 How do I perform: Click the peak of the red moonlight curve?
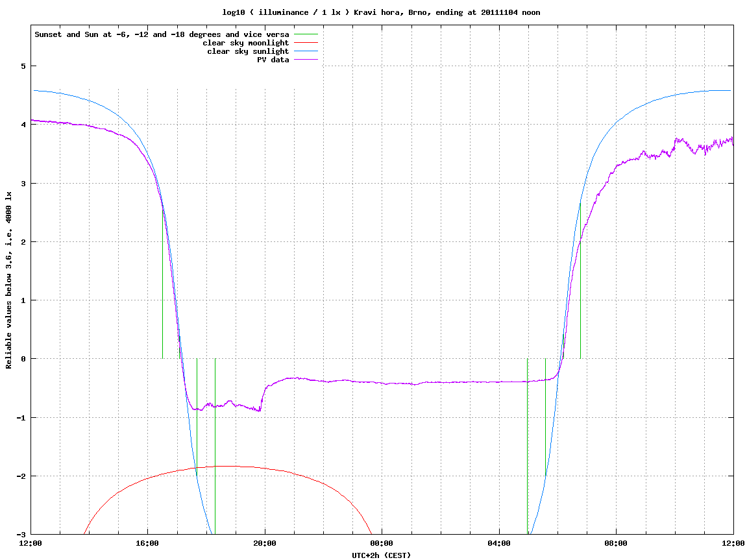(228, 466)
